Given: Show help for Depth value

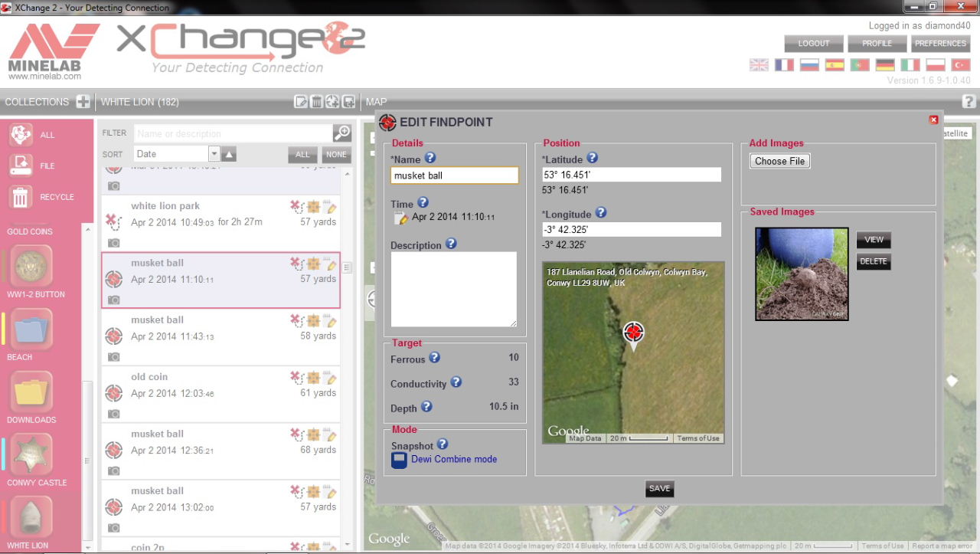Looking at the screenshot, I should click(426, 406).
